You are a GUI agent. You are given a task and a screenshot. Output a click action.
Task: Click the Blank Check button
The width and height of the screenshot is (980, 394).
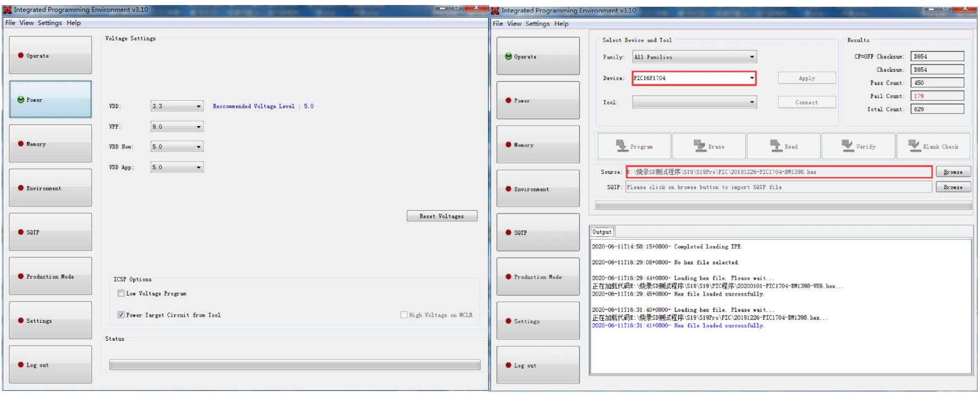click(933, 146)
